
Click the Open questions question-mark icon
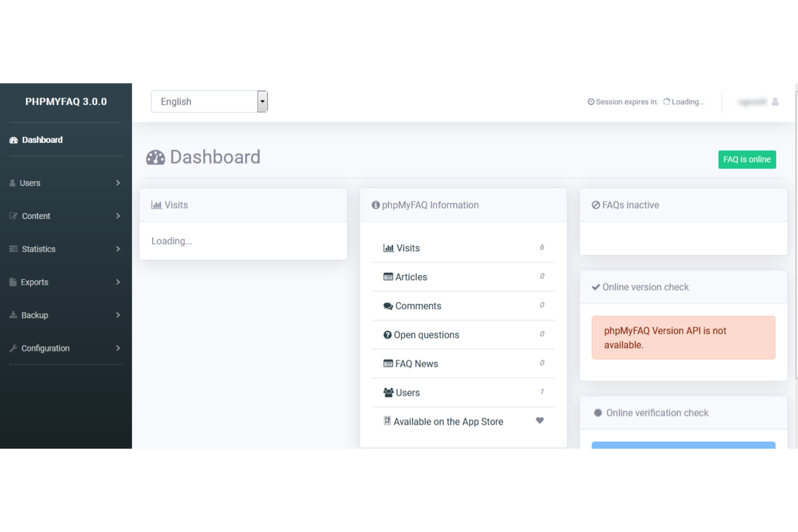click(388, 335)
